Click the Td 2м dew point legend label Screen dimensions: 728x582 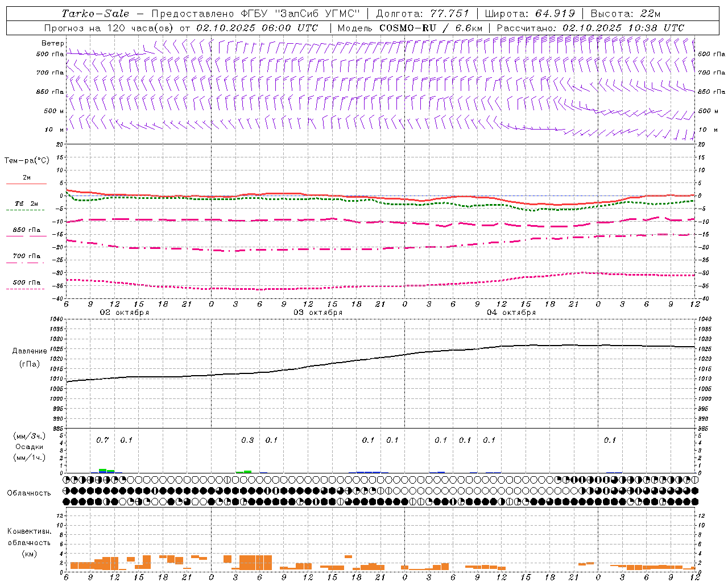[27, 203]
